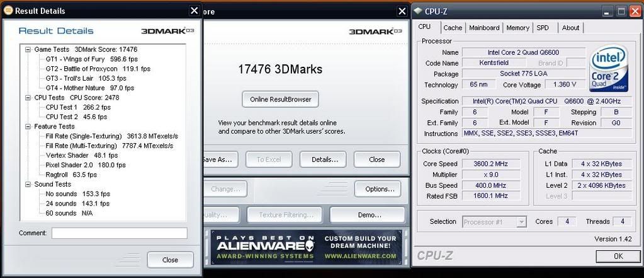Select GT4 - Mother Nature row

[x=90, y=88]
